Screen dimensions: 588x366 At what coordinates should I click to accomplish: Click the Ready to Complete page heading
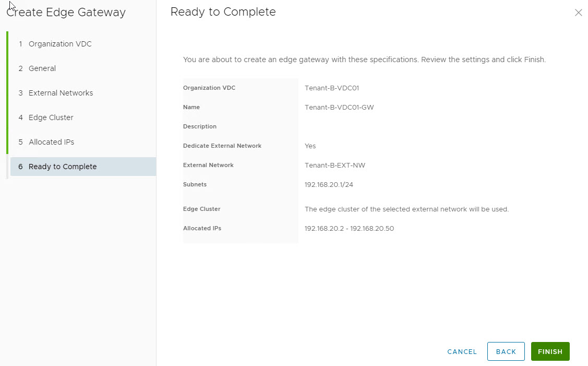tap(223, 11)
